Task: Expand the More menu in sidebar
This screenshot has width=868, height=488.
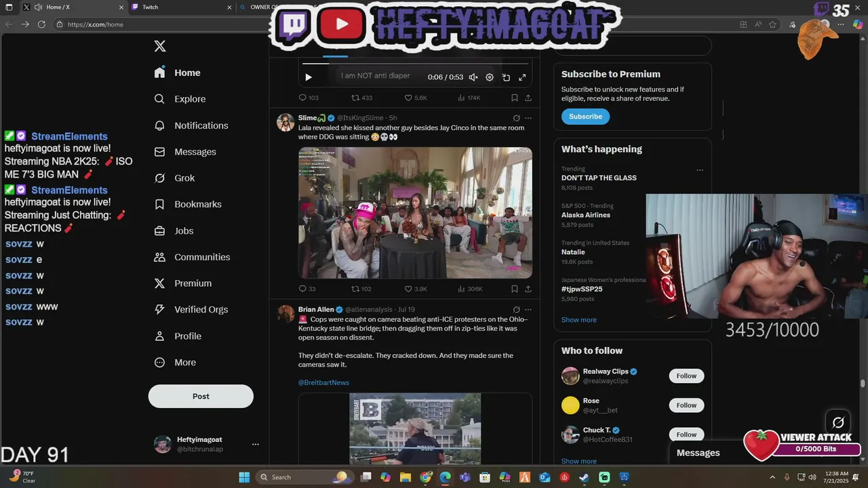Action: (175, 363)
